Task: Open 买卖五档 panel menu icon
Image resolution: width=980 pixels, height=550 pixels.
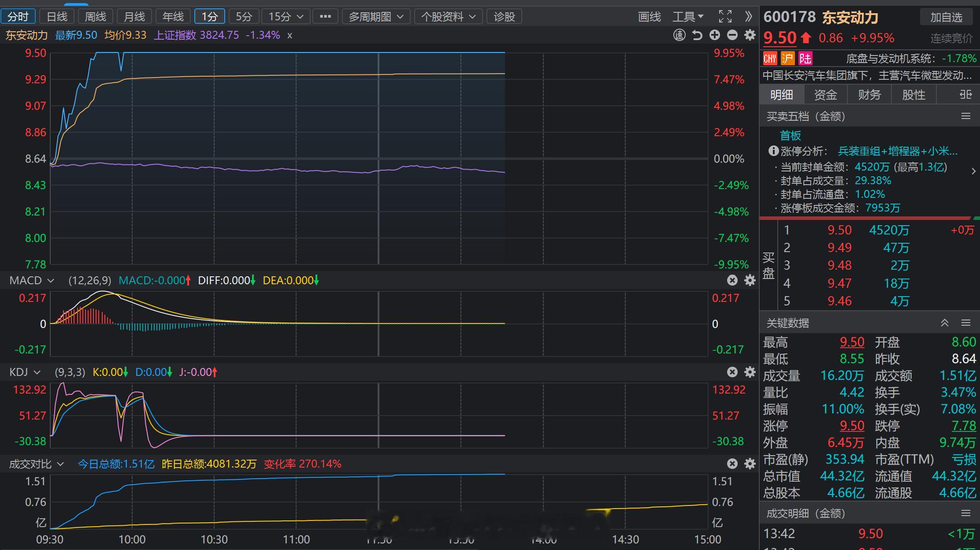Action: coord(966,116)
